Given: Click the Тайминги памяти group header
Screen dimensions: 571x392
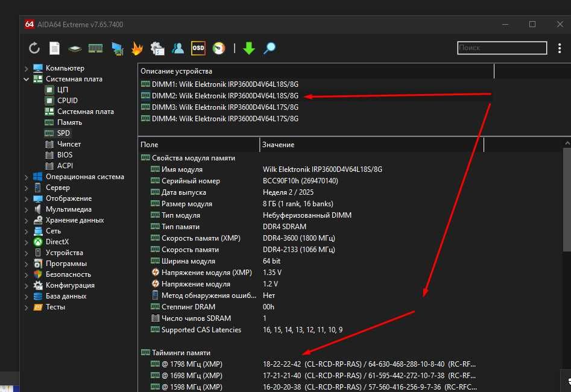Looking at the screenshot, I should click(x=176, y=353).
